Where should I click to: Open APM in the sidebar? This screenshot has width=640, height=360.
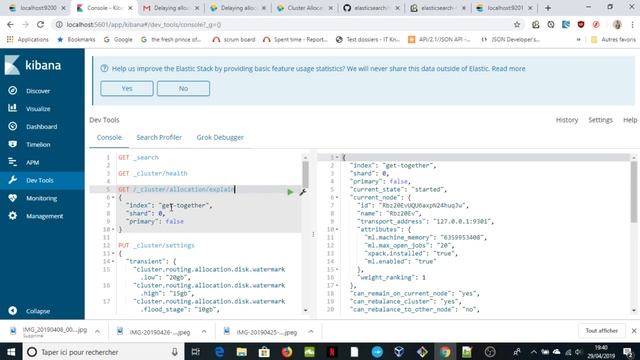pos(32,162)
